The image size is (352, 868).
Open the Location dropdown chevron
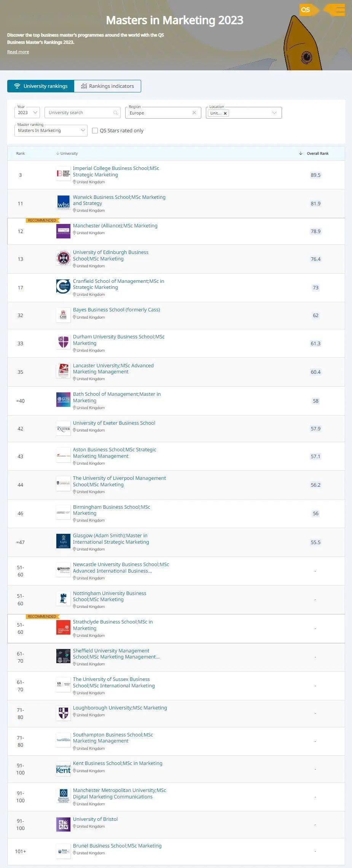274,113
